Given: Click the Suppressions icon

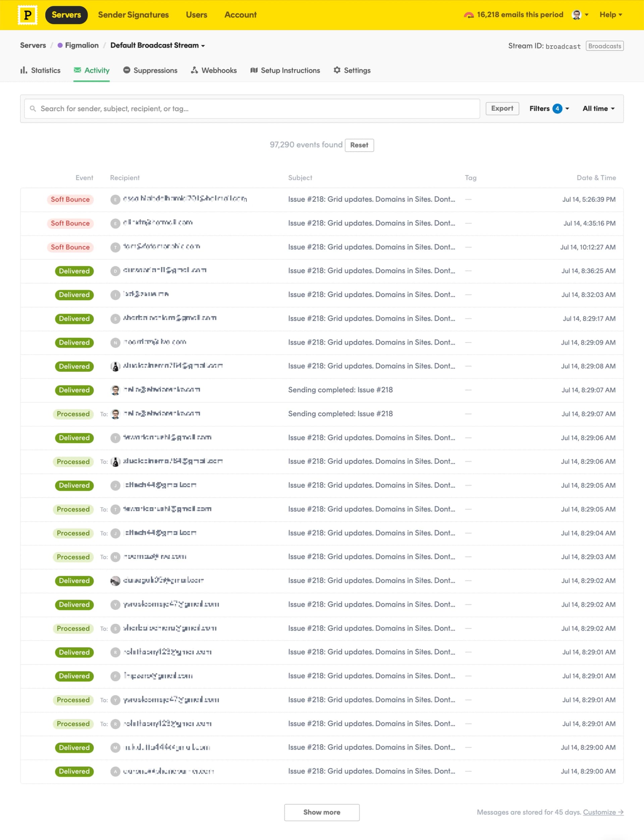Looking at the screenshot, I should tap(126, 70).
